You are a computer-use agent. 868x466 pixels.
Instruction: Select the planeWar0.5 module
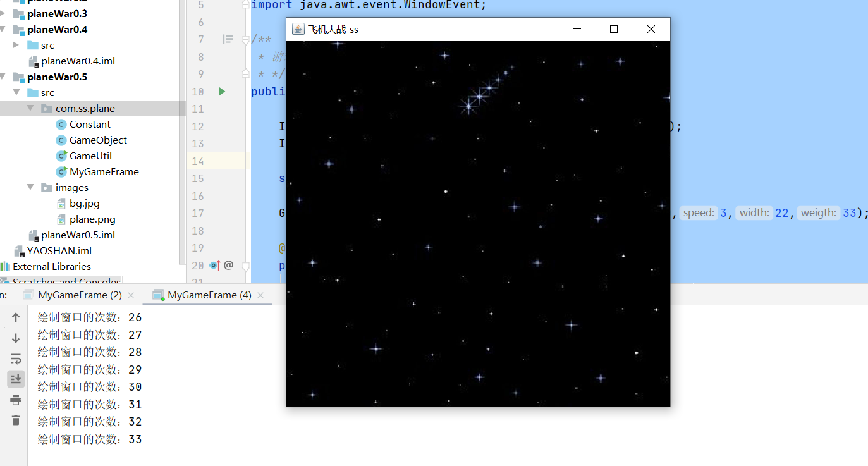[57, 77]
